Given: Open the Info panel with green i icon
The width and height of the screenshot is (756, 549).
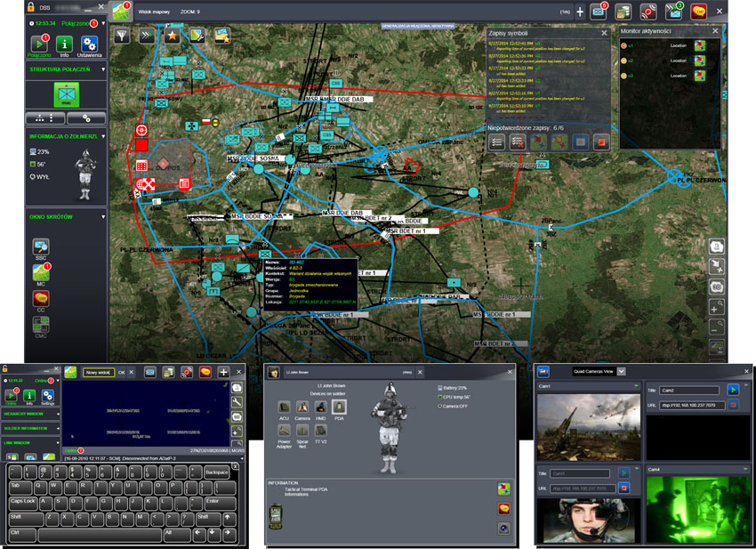Looking at the screenshot, I should [x=64, y=44].
